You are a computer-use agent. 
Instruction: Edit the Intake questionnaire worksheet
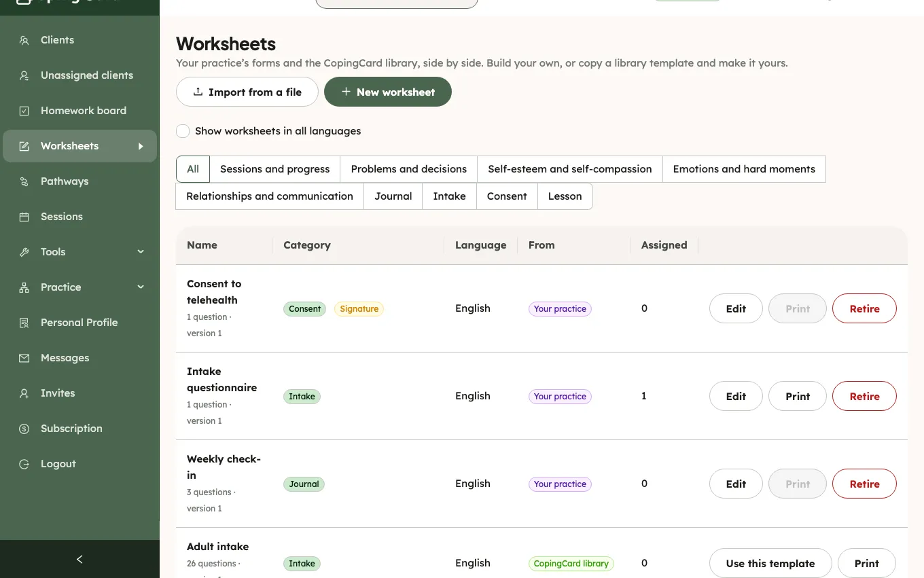pos(736,396)
